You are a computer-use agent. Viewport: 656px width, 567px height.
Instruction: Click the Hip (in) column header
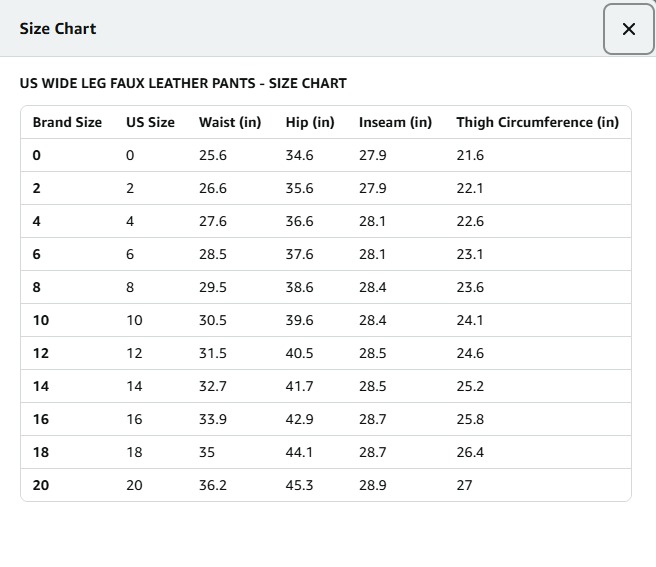pos(310,122)
